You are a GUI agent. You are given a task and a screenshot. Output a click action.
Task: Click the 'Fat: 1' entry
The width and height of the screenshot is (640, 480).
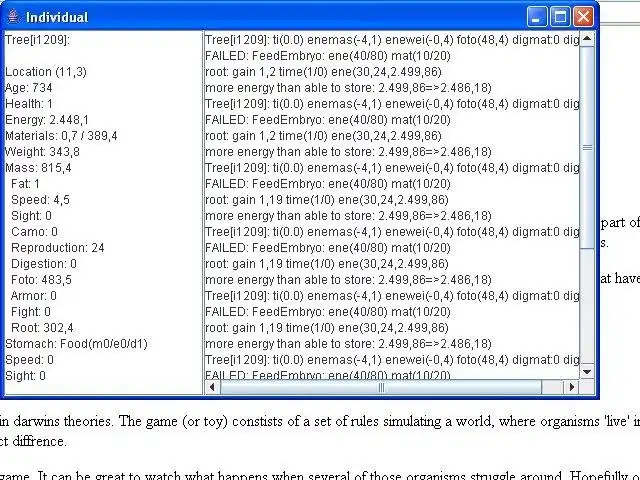coord(25,184)
